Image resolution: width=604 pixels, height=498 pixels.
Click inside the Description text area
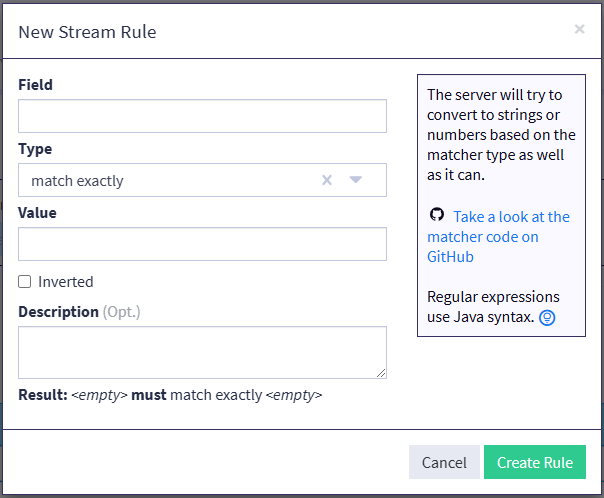pyautogui.click(x=202, y=352)
